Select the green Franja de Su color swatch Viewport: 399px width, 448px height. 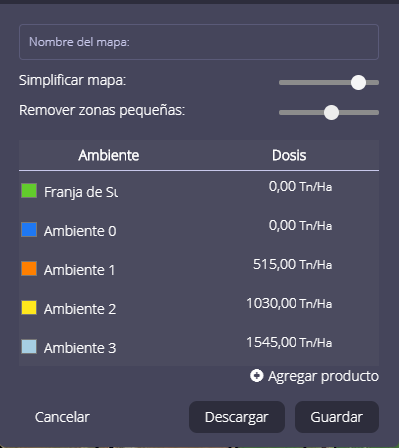29,191
